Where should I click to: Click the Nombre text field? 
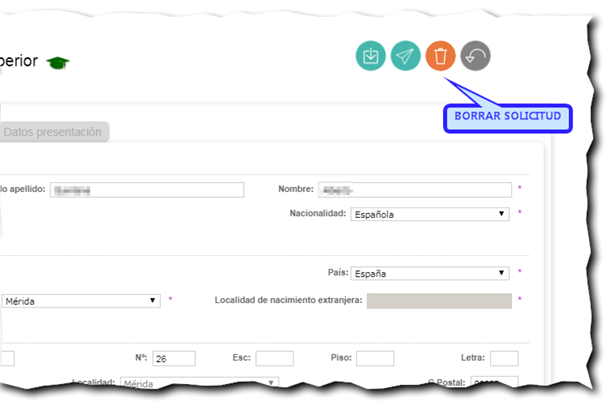coord(414,189)
